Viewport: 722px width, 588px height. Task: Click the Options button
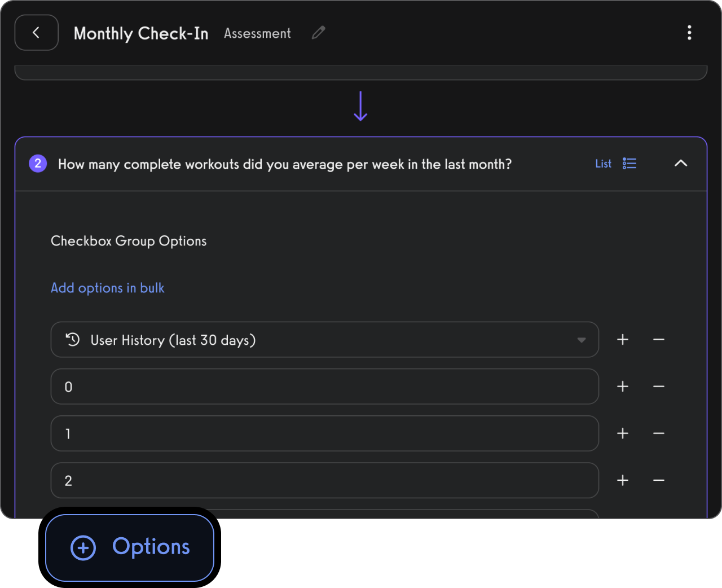click(x=130, y=547)
